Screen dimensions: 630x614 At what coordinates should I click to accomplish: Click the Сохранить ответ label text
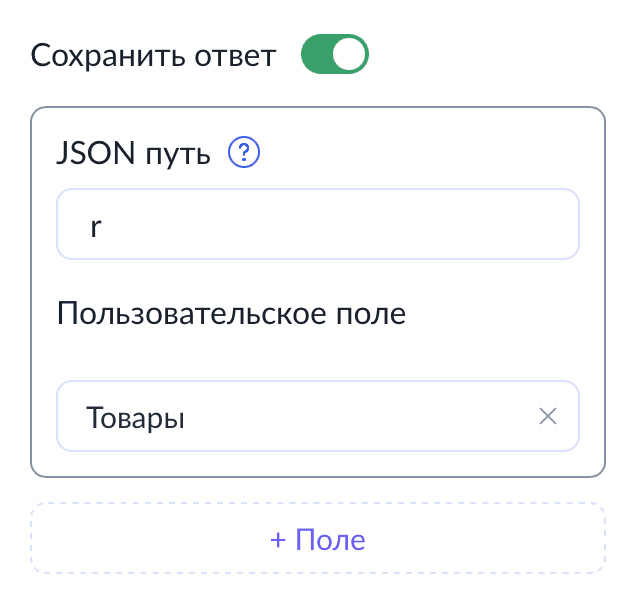coord(153,55)
